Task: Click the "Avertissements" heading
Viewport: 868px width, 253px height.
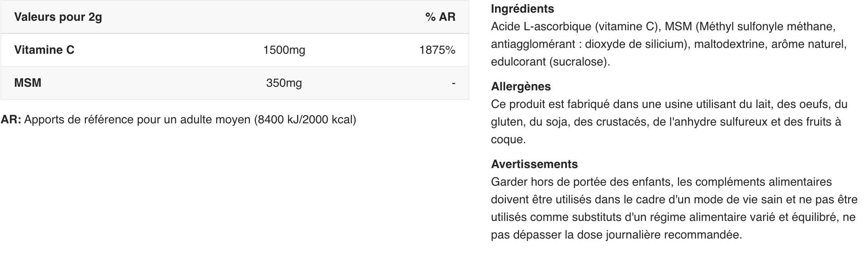Action: 534,164
